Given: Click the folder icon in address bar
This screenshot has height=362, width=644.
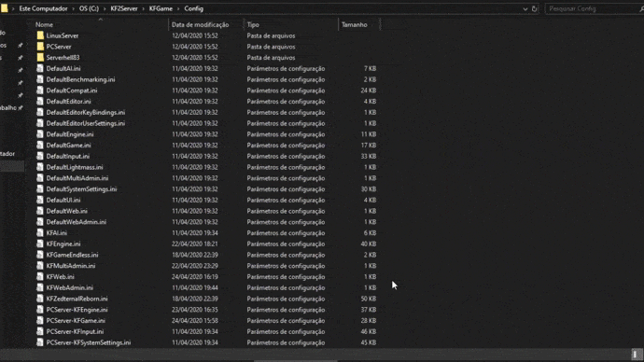Looking at the screenshot, I should [4, 8].
